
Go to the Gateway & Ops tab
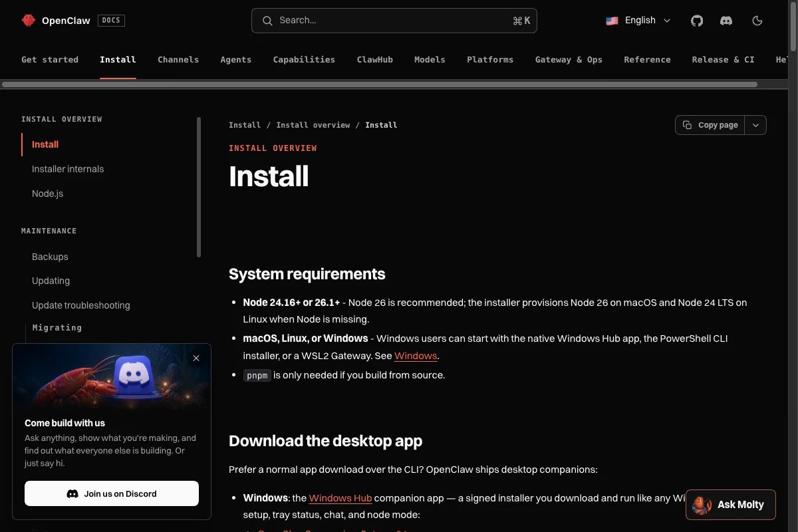[569, 59]
